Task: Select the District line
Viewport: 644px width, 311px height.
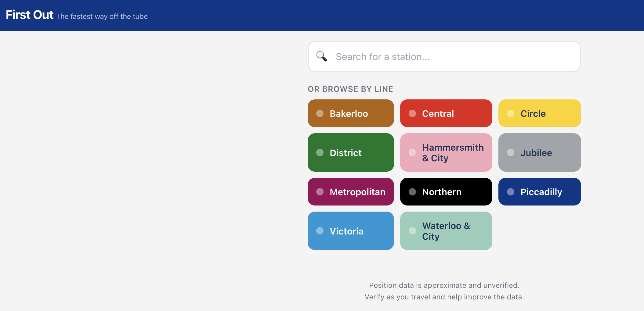Action: coord(351,152)
